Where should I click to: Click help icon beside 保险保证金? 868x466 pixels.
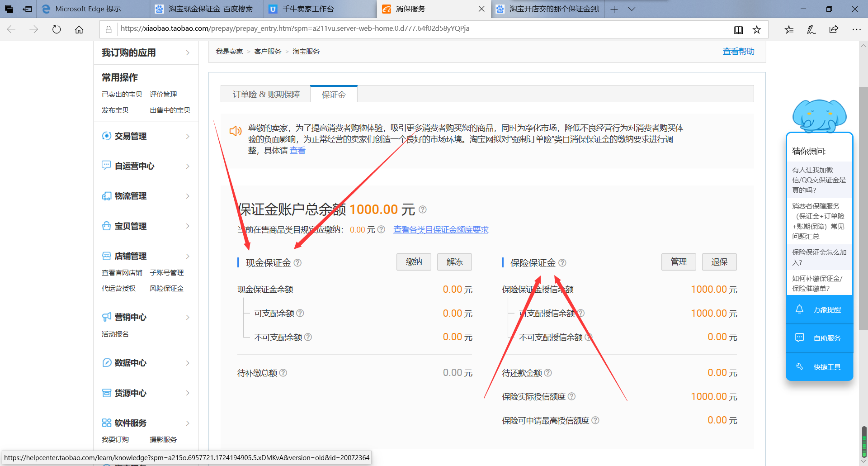(x=562, y=263)
